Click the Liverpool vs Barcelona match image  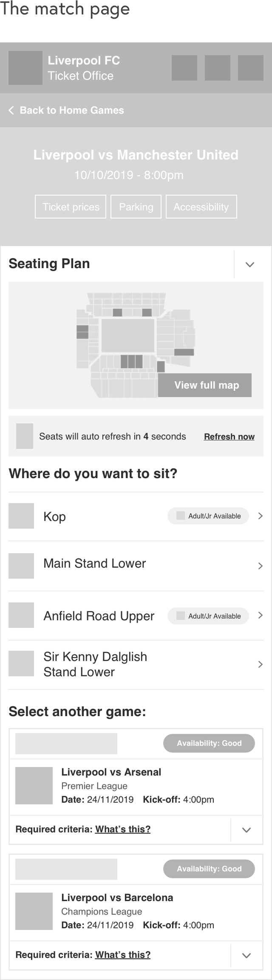34,911
